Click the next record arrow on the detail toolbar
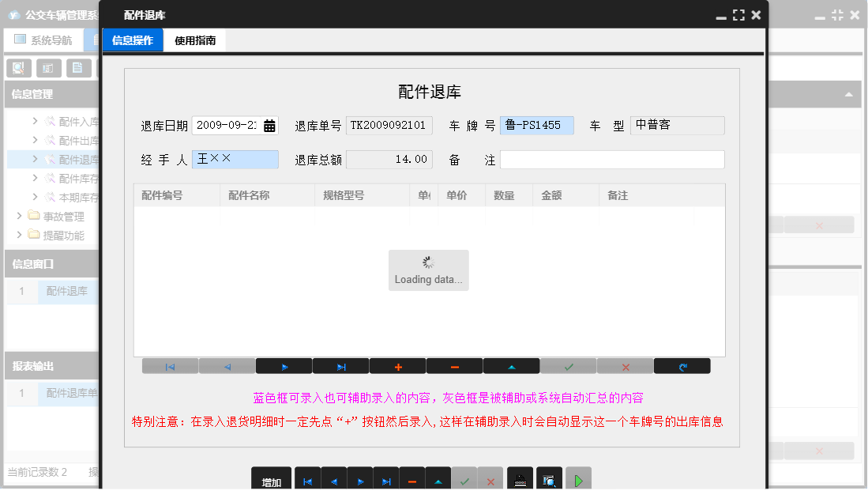Image resolution: width=868 pixels, height=502 pixels. pos(284,365)
